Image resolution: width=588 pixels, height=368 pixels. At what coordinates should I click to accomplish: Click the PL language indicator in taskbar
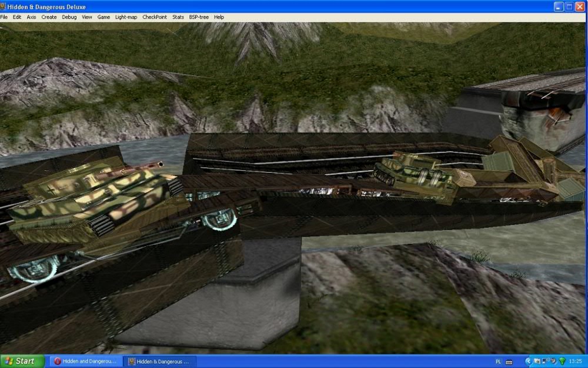[x=498, y=362]
